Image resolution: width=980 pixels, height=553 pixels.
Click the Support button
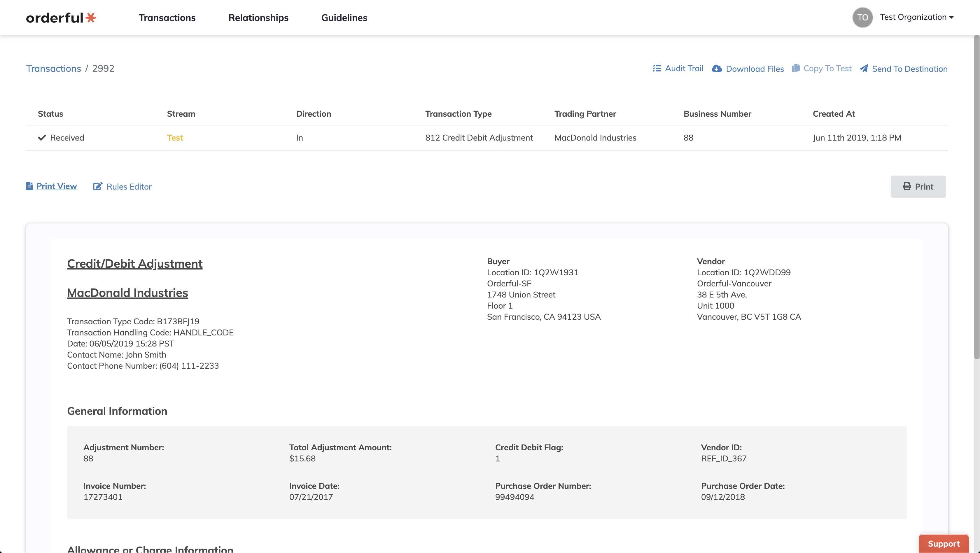pos(944,543)
